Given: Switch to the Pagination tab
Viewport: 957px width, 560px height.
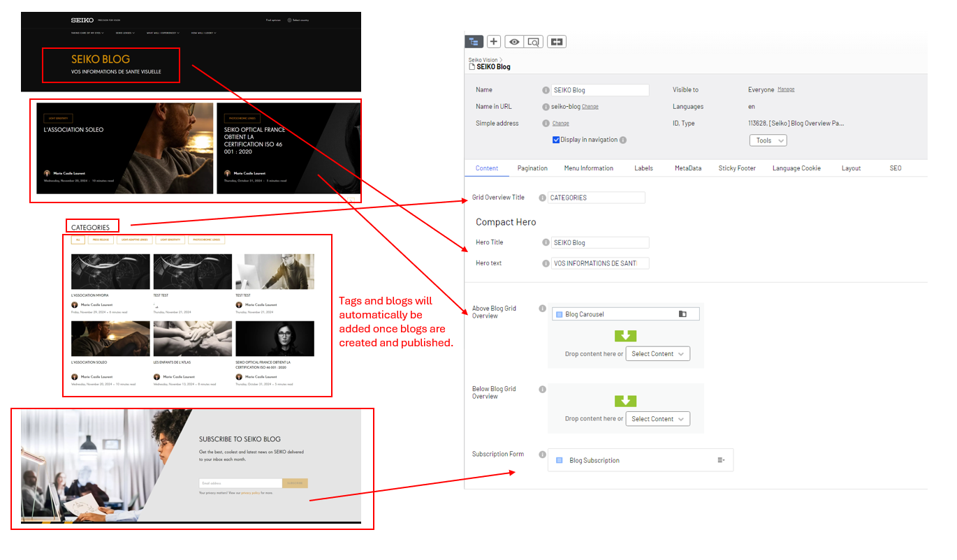Looking at the screenshot, I should coord(532,168).
